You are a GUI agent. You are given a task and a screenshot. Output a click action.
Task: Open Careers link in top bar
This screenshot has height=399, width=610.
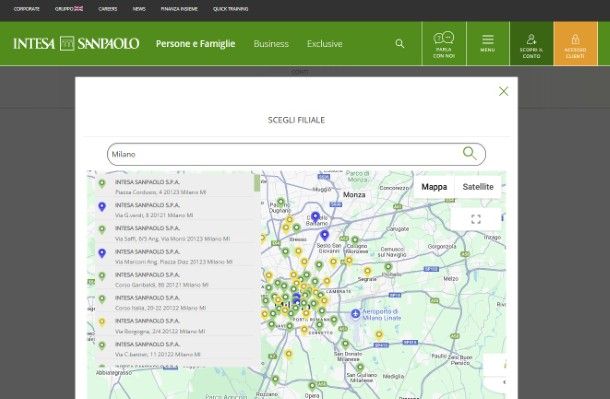(x=108, y=9)
